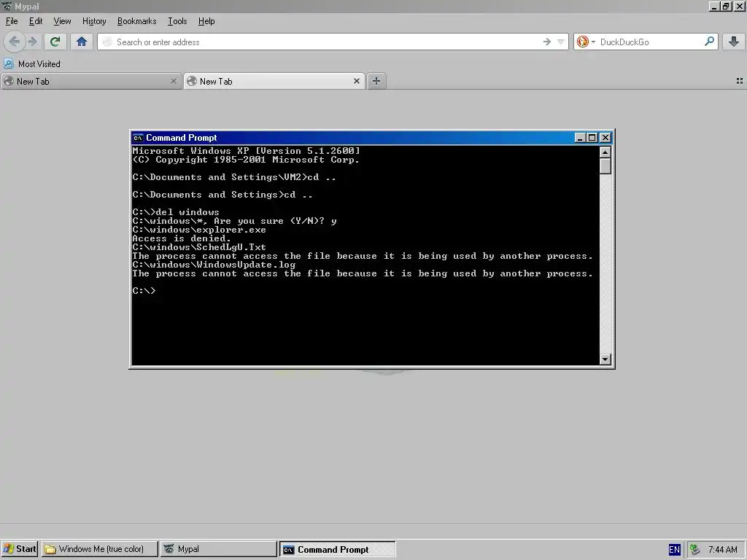Open the Most Visited bookmarks folder

tap(32, 64)
